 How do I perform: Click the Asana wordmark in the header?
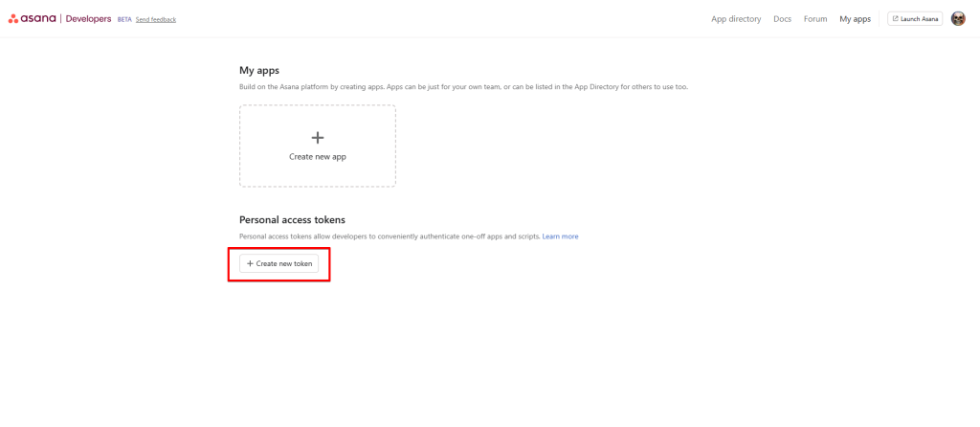point(38,19)
